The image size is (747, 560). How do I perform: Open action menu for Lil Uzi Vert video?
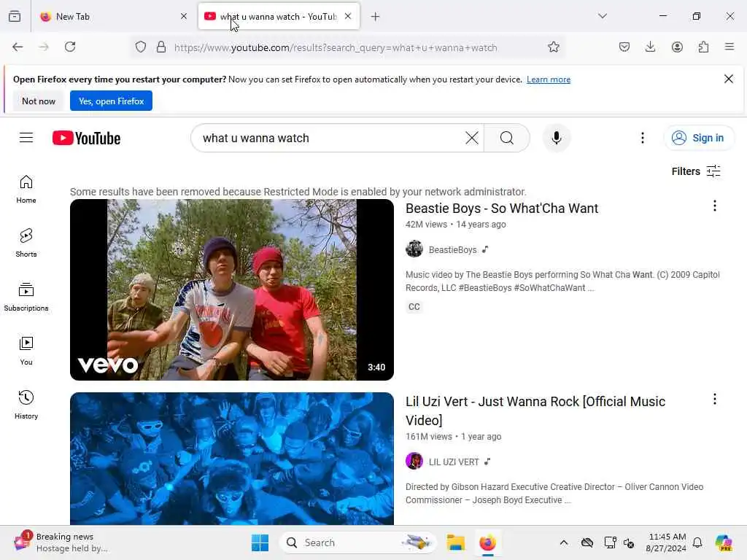point(714,399)
